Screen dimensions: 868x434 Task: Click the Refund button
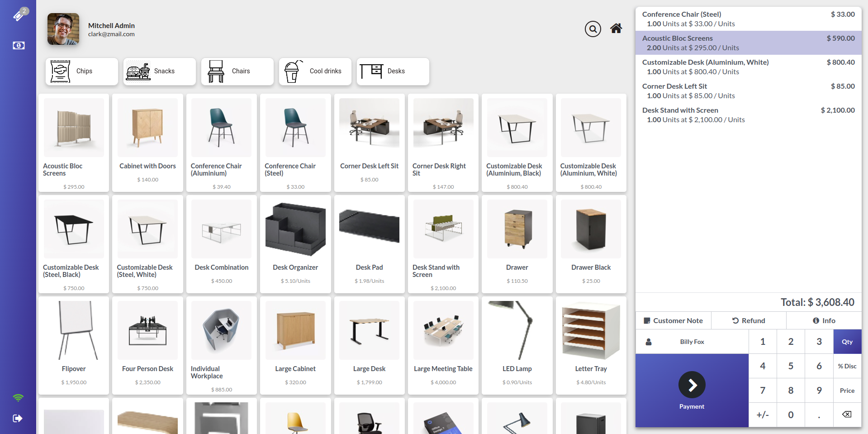pos(749,320)
